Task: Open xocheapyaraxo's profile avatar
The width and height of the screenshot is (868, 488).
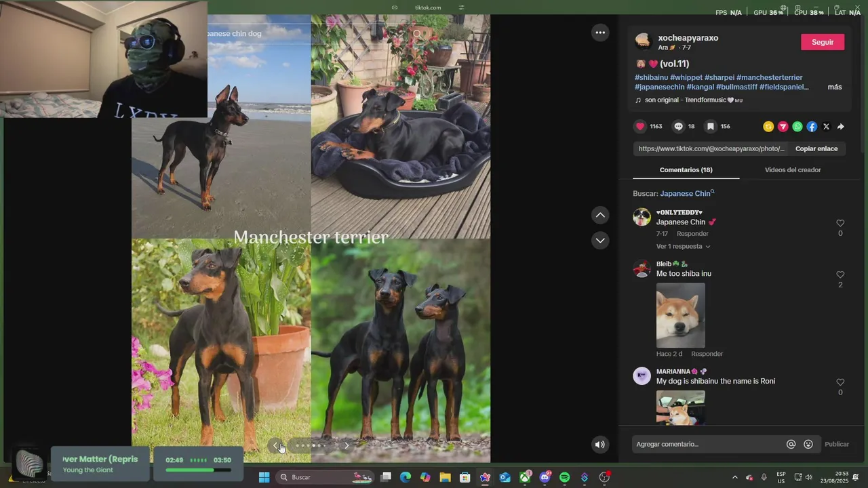Action: (x=643, y=41)
